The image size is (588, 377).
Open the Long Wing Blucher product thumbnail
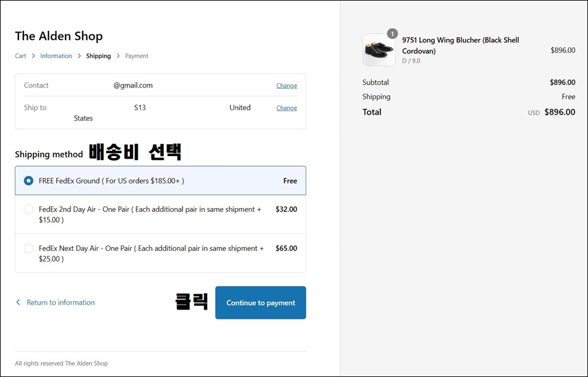379,50
